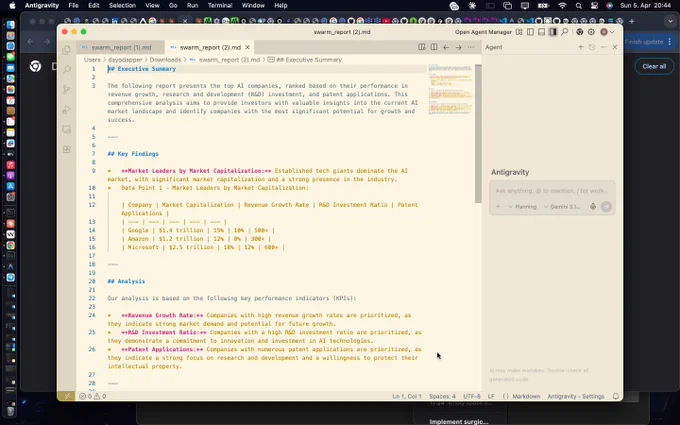
Task: Open the Search view in activity bar
Action: point(66,69)
